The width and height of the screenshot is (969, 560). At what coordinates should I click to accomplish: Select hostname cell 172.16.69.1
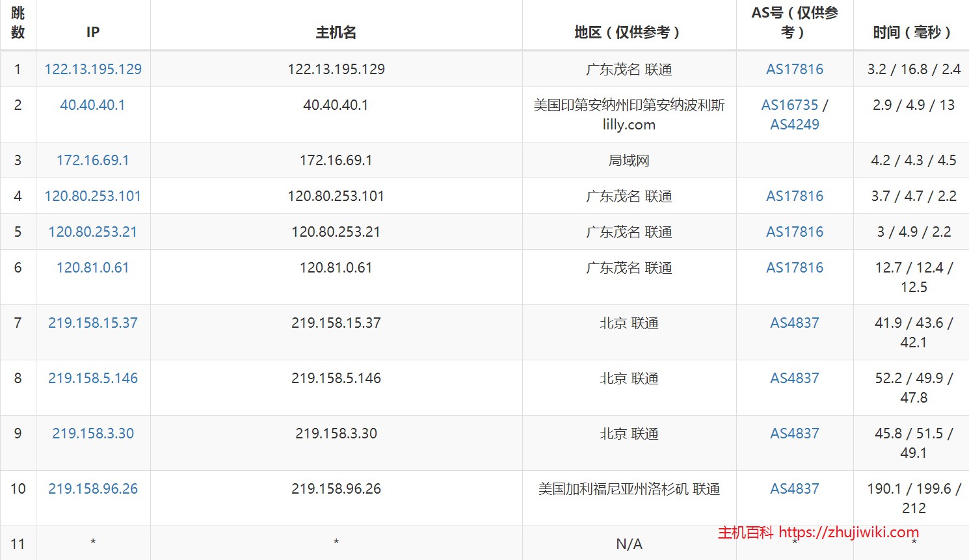[x=336, y=160]
